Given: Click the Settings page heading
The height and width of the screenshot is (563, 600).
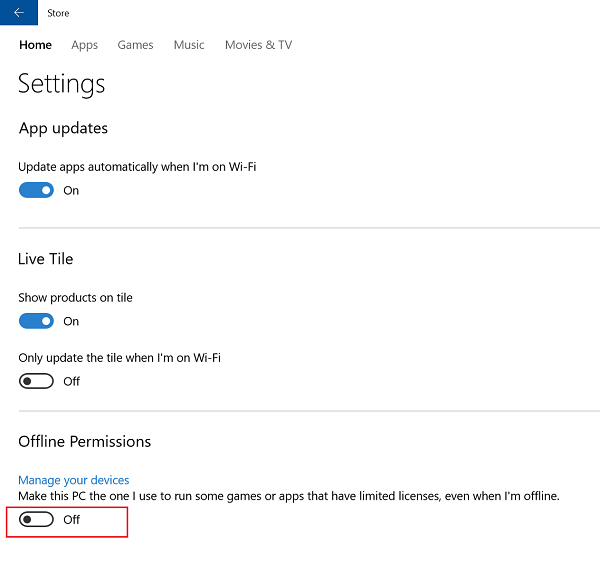Looking at the screenshot, I should (62, 84).
